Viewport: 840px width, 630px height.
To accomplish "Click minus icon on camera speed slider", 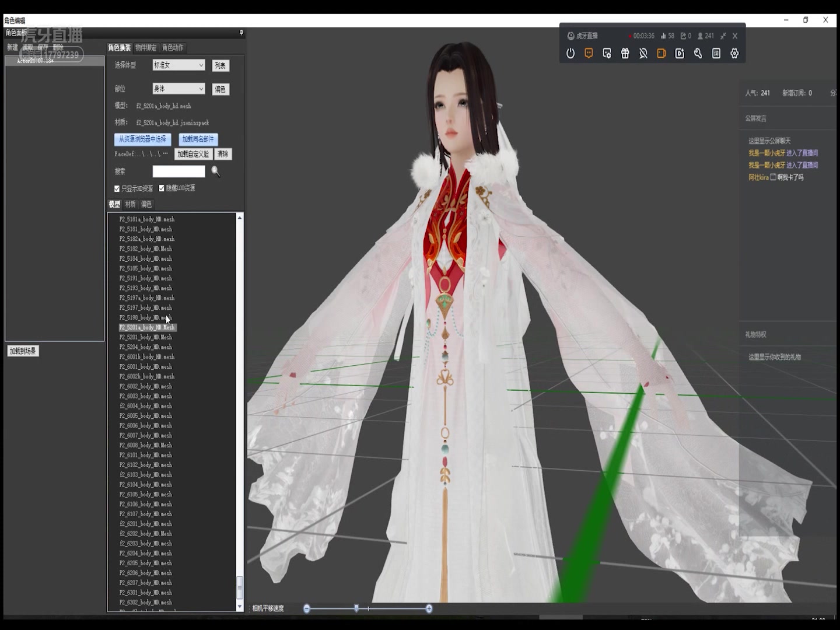I will 307,608.
